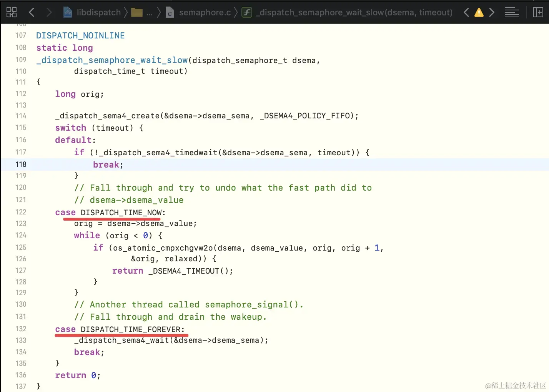Click line number 122 in gutter
The height and width of the screenshot is (392, 549).
pyautogui.click(x=21, y=212)
